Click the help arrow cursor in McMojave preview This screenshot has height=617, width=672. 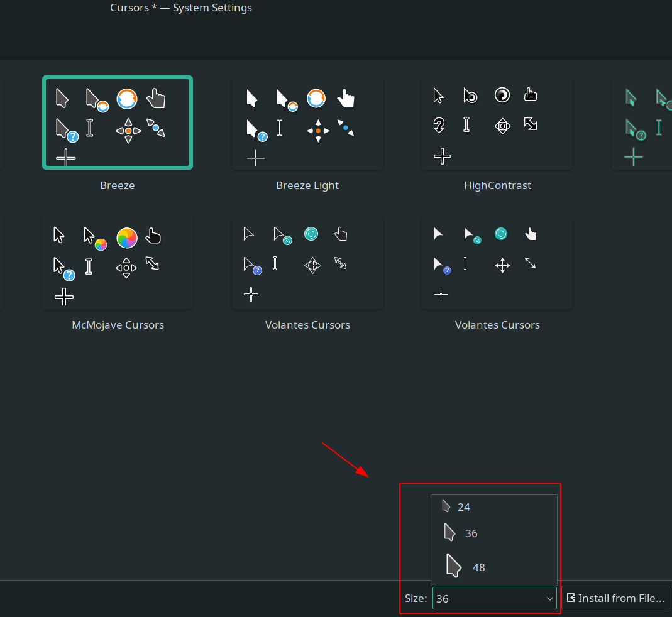coord(64,269)
